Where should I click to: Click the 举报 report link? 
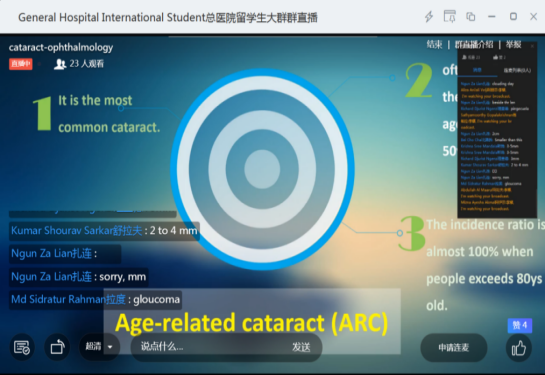[513, 44]
